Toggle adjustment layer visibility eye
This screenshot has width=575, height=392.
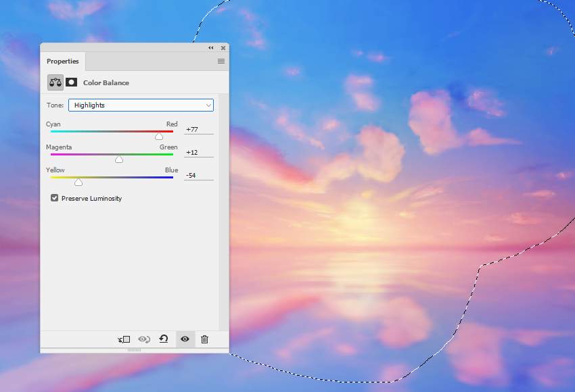185,339
